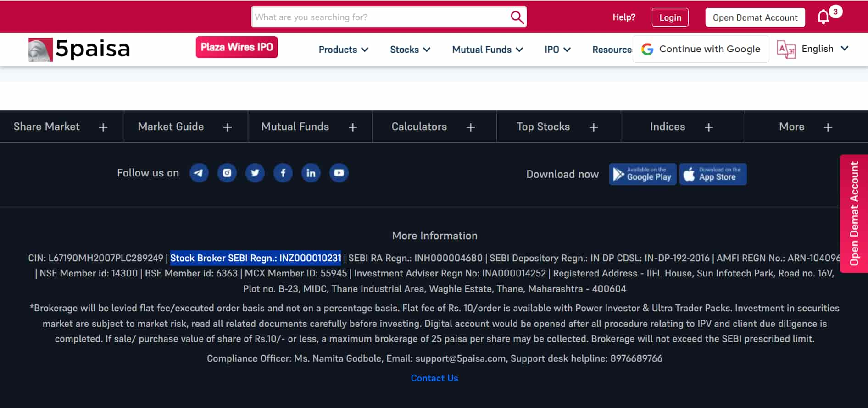Open Resource navigation menu
Screen dimensions: 868x408
[x=612, y=50]
